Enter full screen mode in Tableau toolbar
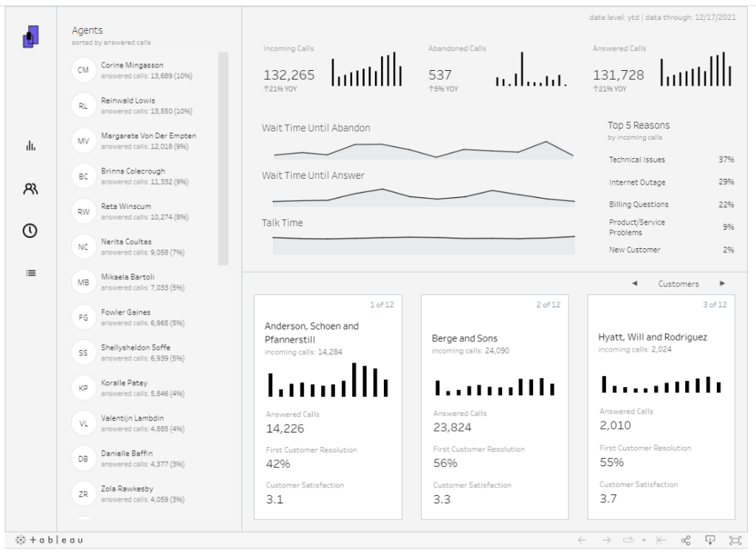 click(x=735, y=540)
